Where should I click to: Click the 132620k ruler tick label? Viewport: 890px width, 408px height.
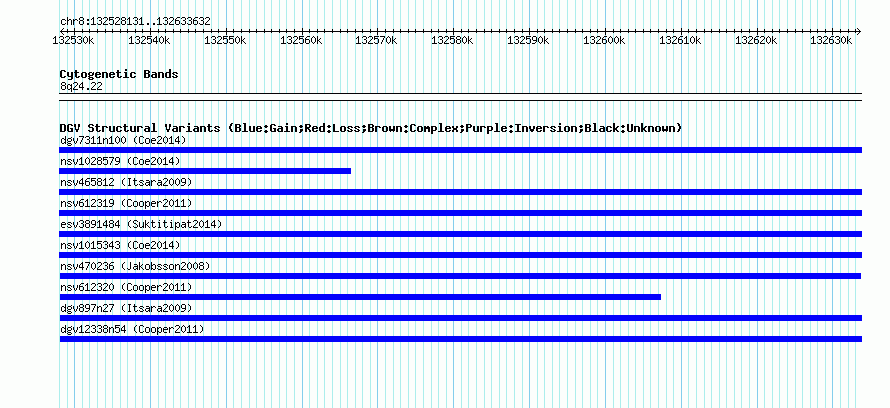tap(756, 40)
